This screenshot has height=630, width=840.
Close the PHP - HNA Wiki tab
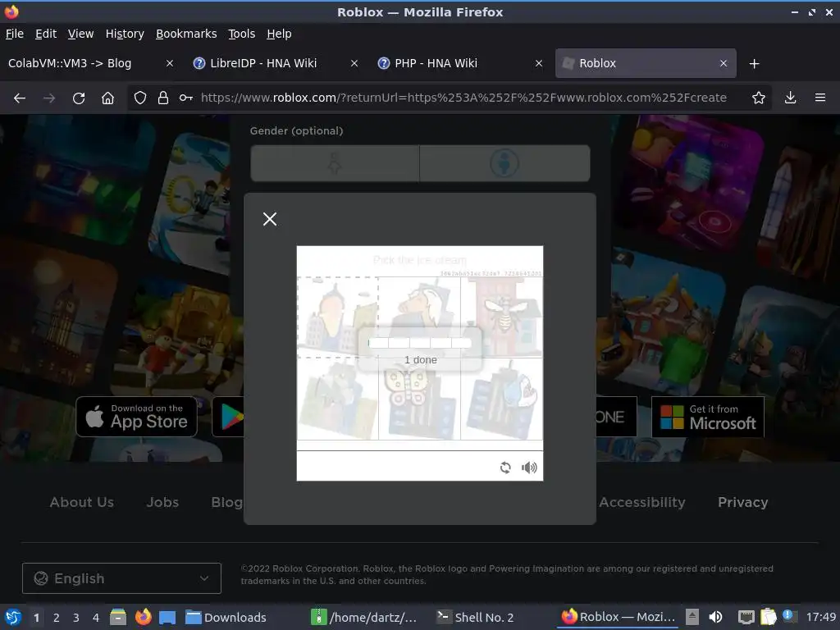[539, 63]
